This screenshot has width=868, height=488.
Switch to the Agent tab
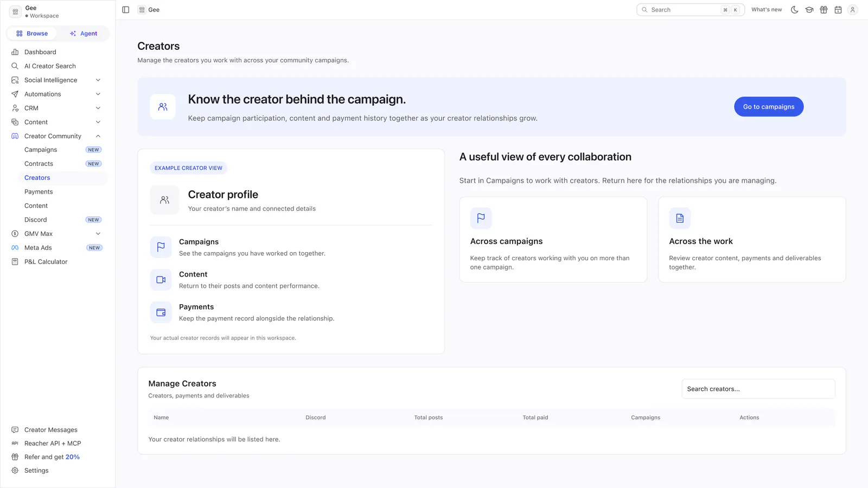pyautogui.click(x=84, y=34)
